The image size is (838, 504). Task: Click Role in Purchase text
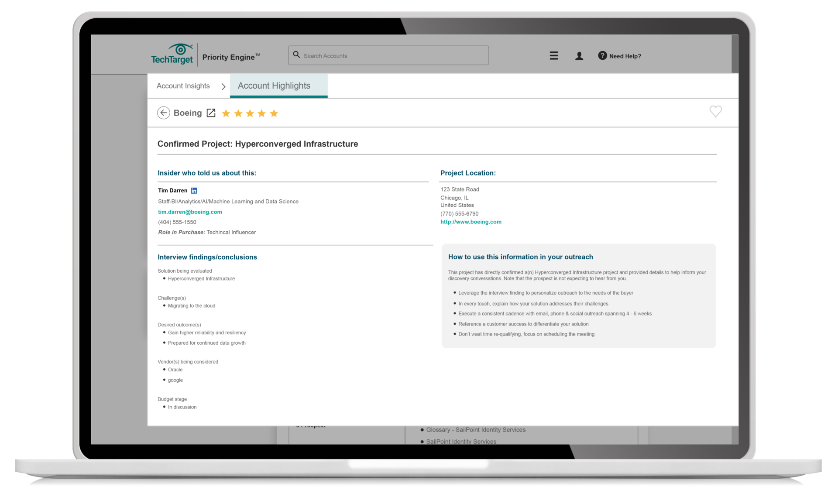click(x=207, y=233)
